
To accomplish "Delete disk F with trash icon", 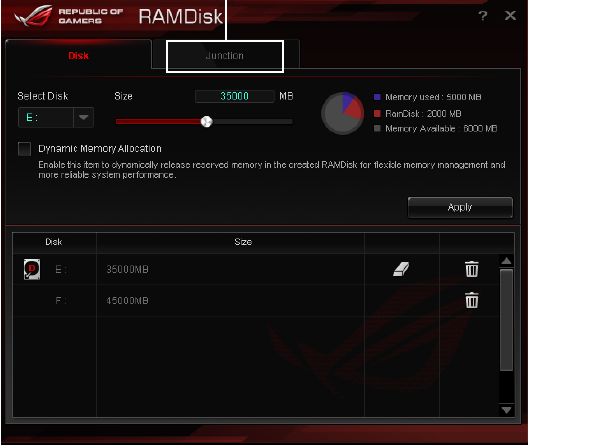I will (472, 300).
